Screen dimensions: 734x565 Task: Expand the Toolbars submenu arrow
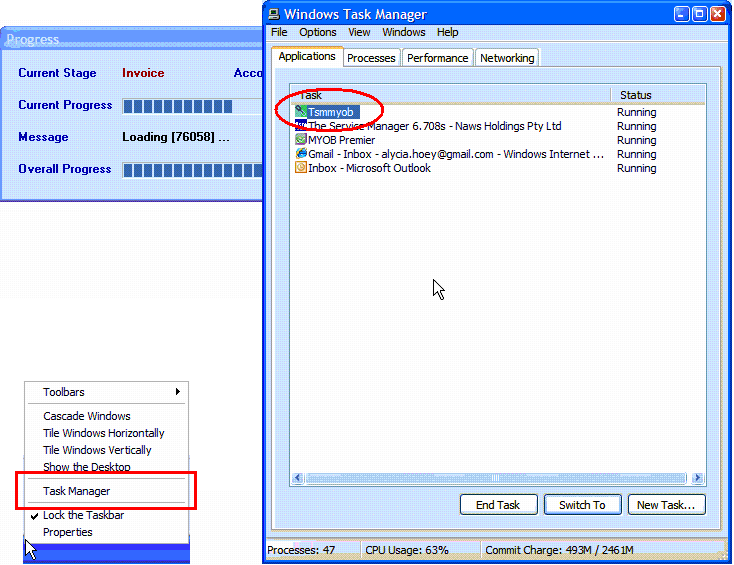click(x=178, y=392)
